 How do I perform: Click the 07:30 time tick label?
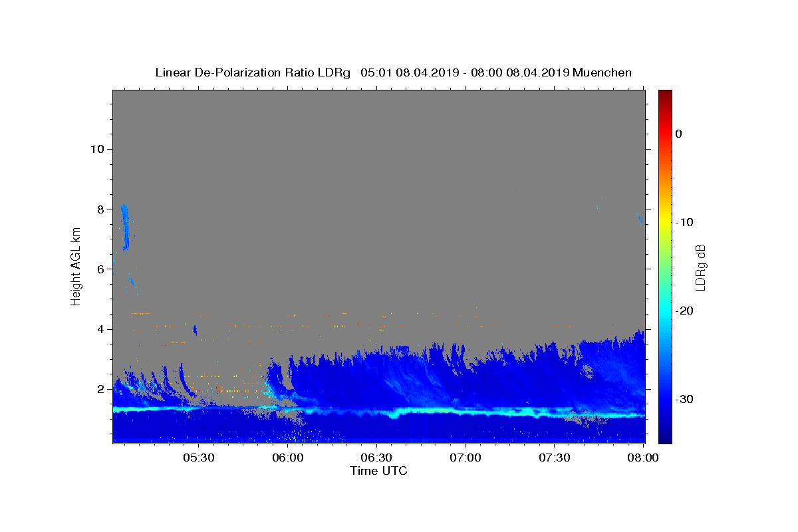click(554, 458)
